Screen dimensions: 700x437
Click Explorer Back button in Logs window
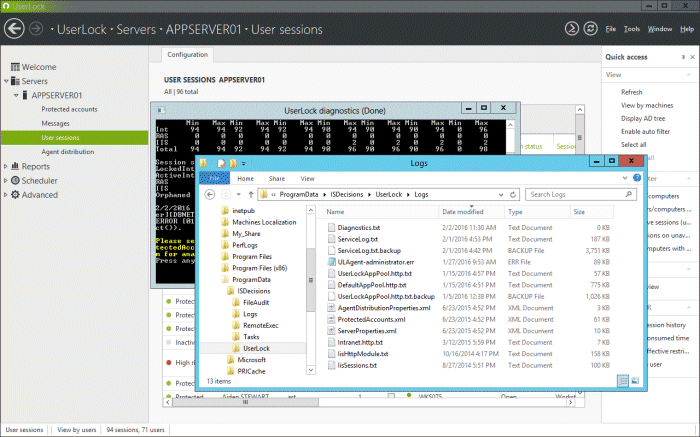tap(210, 195)
